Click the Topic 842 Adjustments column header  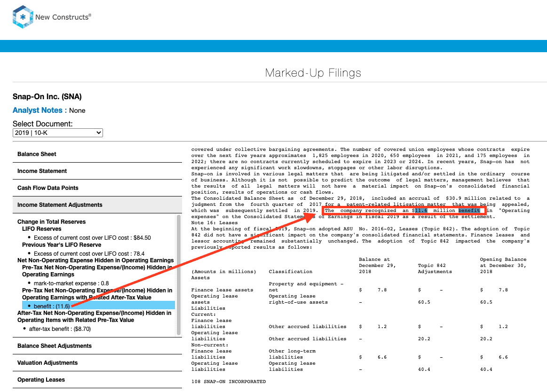tap(435, 268)
